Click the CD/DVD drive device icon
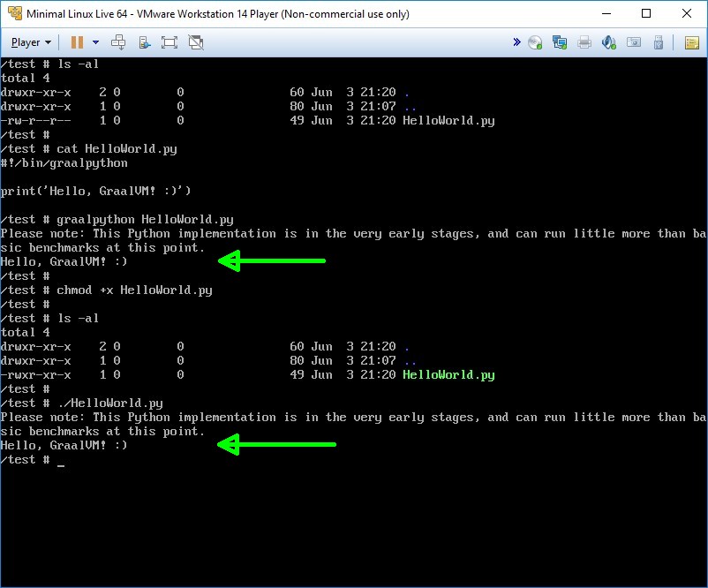The width and height of the screenshot is (708, 588). (x=535, y=42)
